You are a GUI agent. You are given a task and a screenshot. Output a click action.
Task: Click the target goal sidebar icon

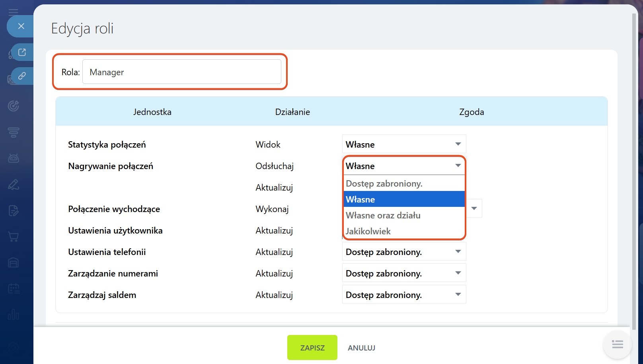(x=14, y=106)
